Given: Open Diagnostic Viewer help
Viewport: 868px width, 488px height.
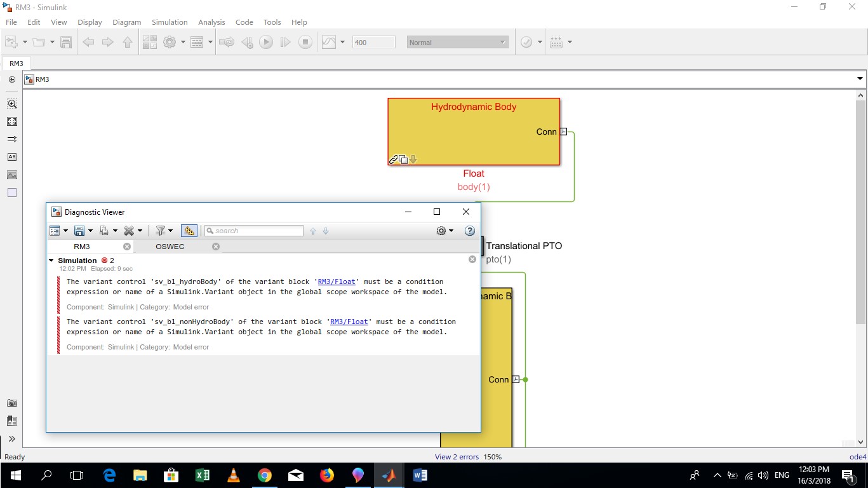Looking at the screenshot, I should [470, 231].
